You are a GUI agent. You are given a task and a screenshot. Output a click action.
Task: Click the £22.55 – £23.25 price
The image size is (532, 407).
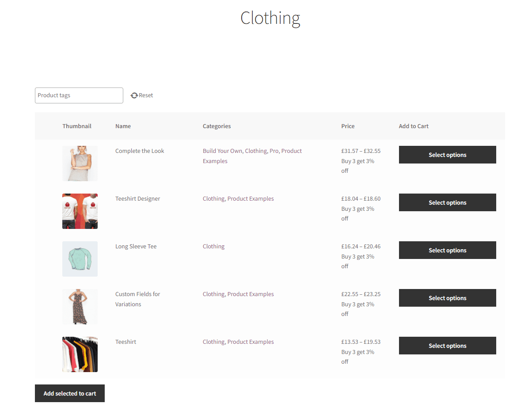coord(361,294)
